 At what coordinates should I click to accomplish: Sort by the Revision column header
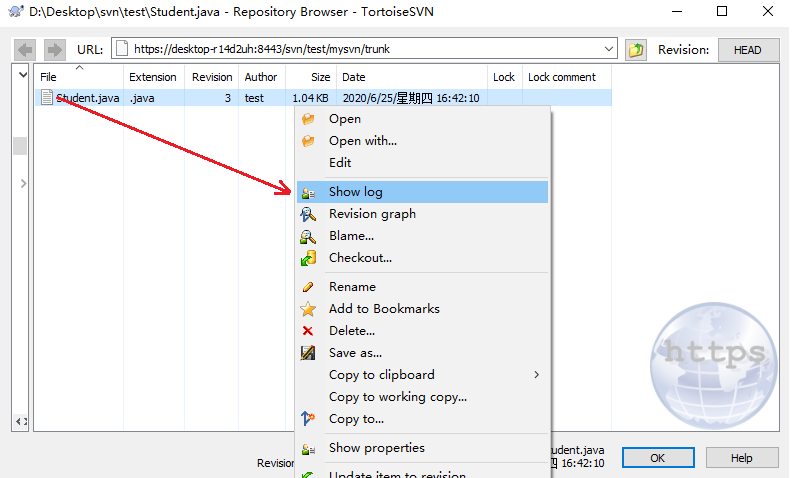(x=212, y=77)
